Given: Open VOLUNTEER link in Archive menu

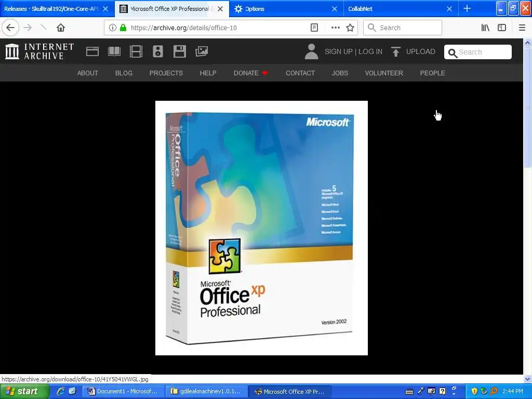Looking at the screenshot, I should pyautogui.click(x=384, y=73).
